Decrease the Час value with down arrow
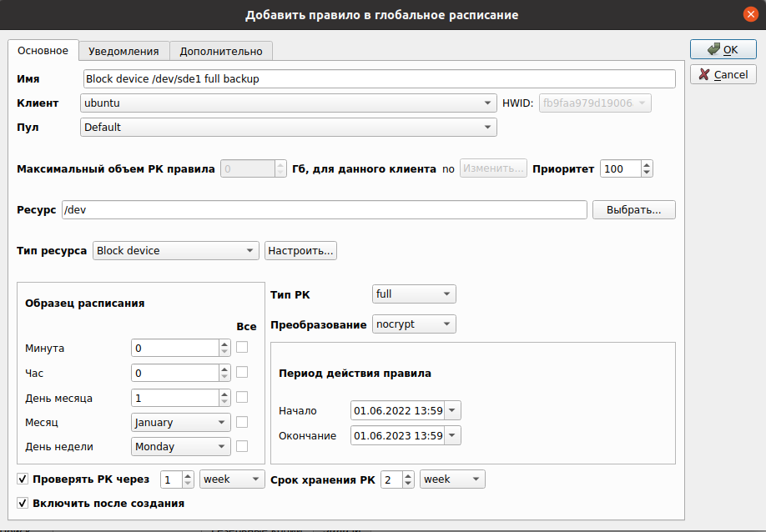This screenshot has width=766, height=532. (224, 377)
